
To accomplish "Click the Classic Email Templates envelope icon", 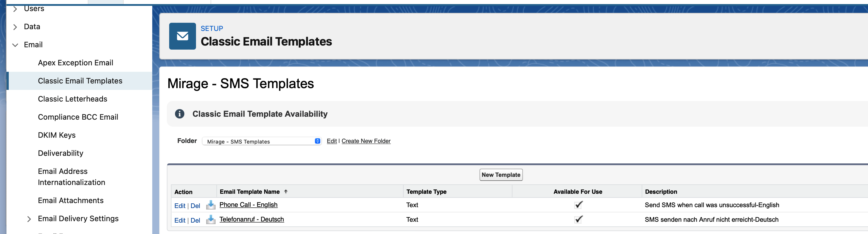I will coord(182,36).
